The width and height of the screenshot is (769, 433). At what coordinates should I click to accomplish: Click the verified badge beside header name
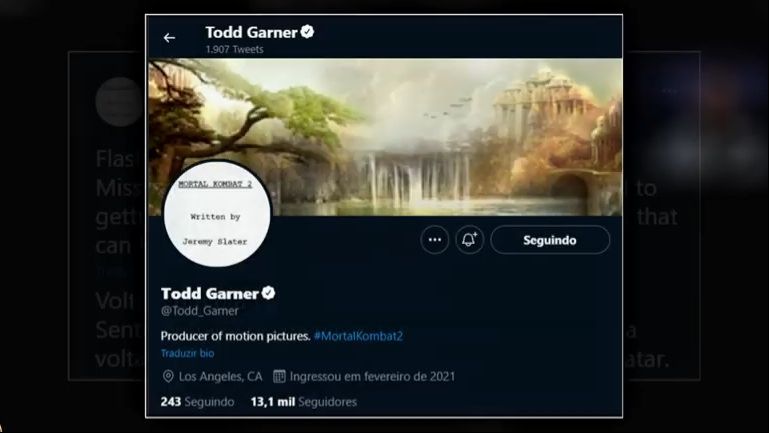coord(308,32)
